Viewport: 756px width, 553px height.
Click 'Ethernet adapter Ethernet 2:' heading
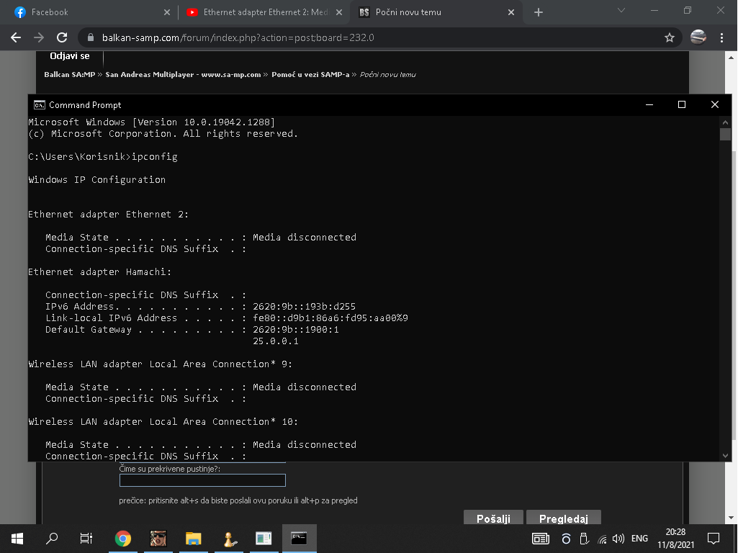tap(108, 215)
